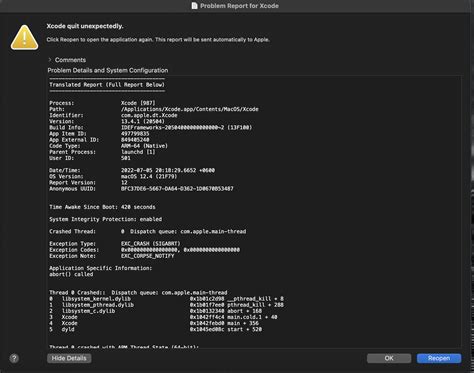Image resolution: width=474 pixels, height=373 pixels.
Task: Select the dyld start + 520 frame
Action: (156, 329)
